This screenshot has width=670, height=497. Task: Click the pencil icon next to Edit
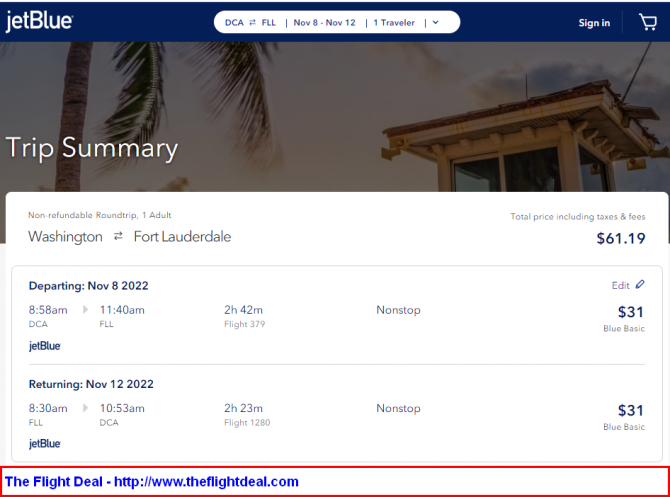pos(640,285)
